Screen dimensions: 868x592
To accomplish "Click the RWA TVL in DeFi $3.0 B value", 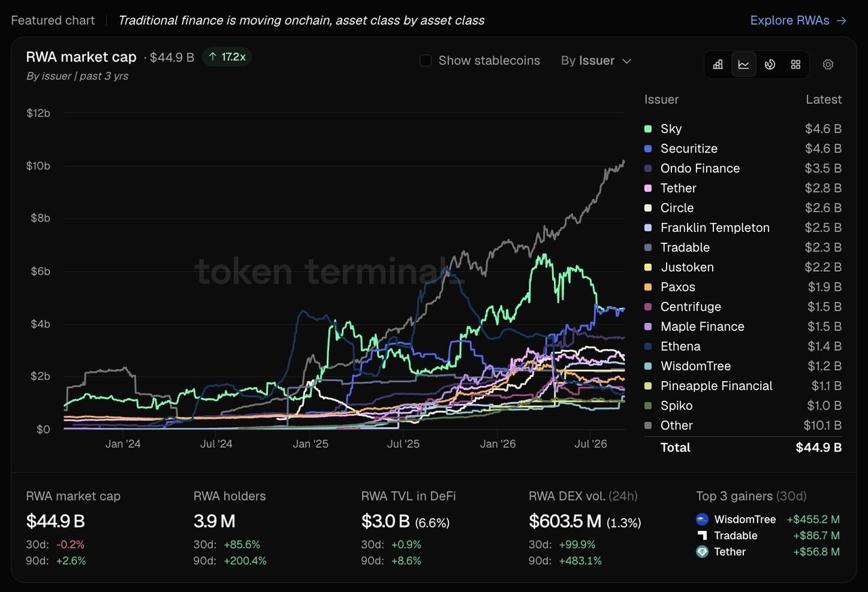I will pos(385,521).
